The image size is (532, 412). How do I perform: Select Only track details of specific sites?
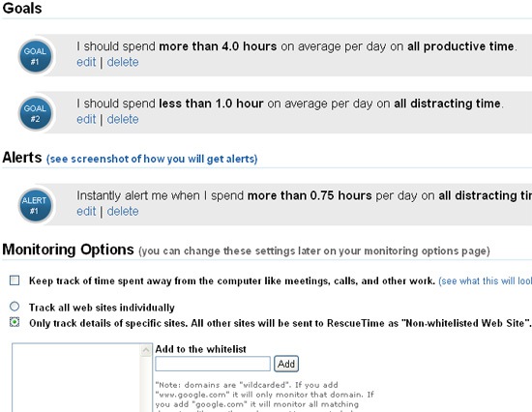(x=15, y=322)
